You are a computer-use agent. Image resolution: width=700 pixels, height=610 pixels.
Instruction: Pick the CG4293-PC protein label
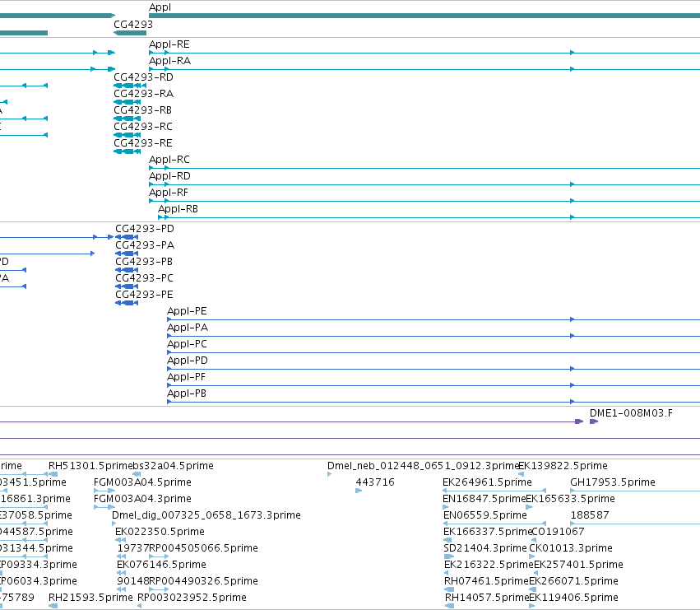144,278
